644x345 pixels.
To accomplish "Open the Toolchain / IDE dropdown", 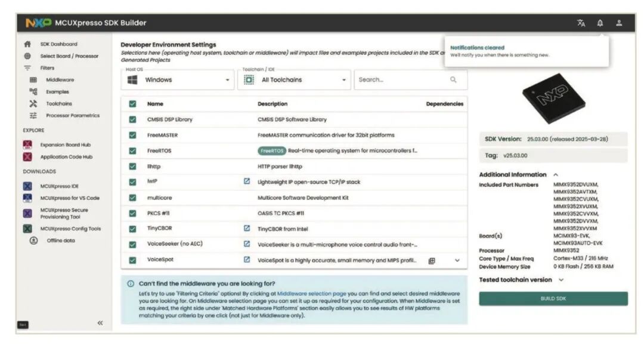I will 294,80.
